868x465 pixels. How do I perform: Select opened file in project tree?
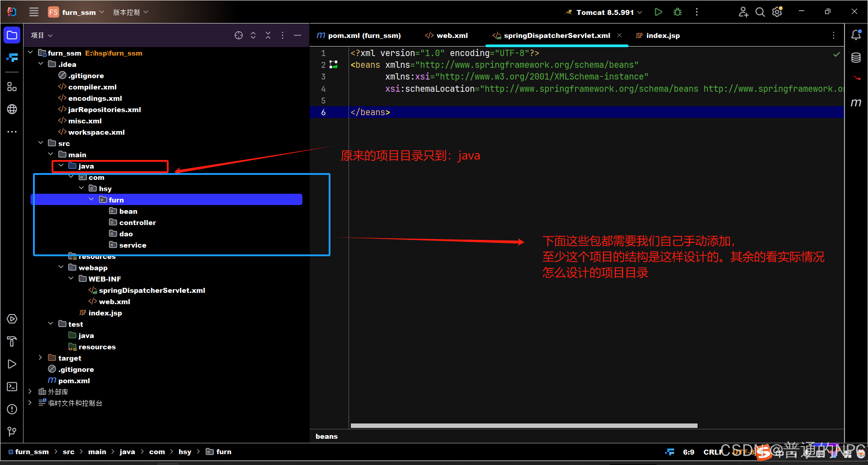[x=239, y=35]
